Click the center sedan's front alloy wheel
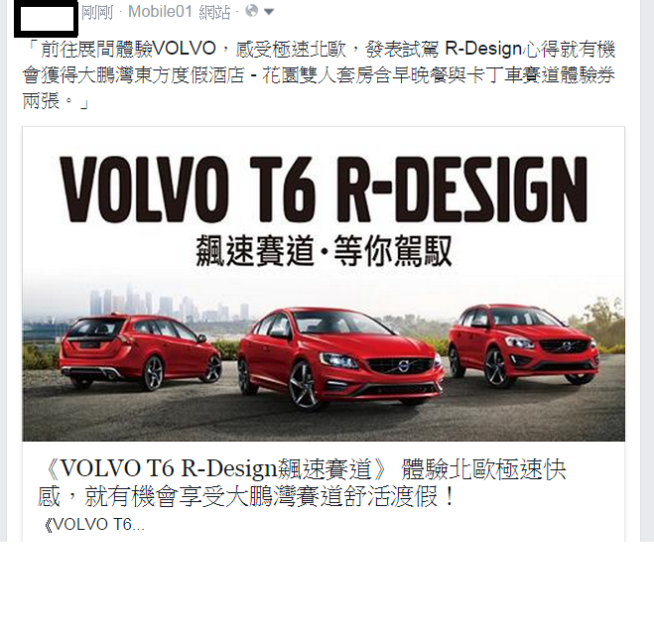Screen dimensions: 654x644 click(304, 384)
